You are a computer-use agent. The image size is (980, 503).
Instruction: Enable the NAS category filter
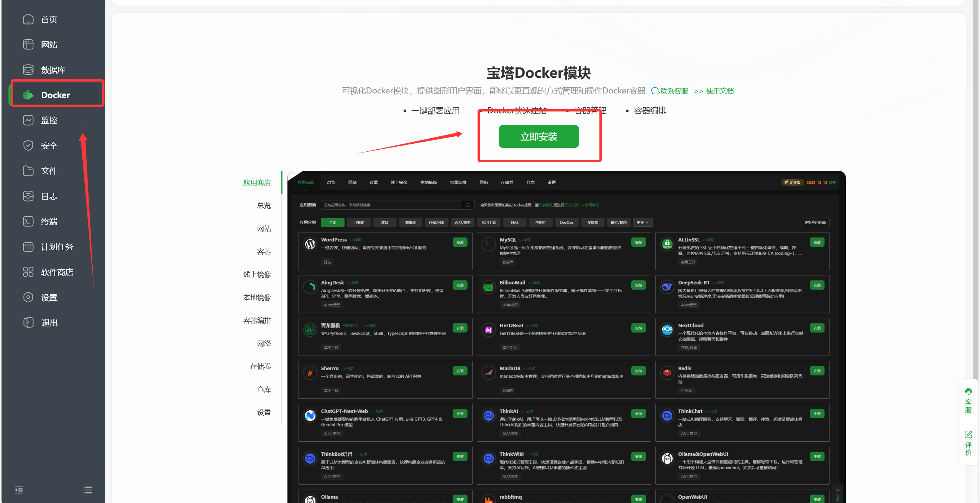pyautogui.click(x=514, y=222)
